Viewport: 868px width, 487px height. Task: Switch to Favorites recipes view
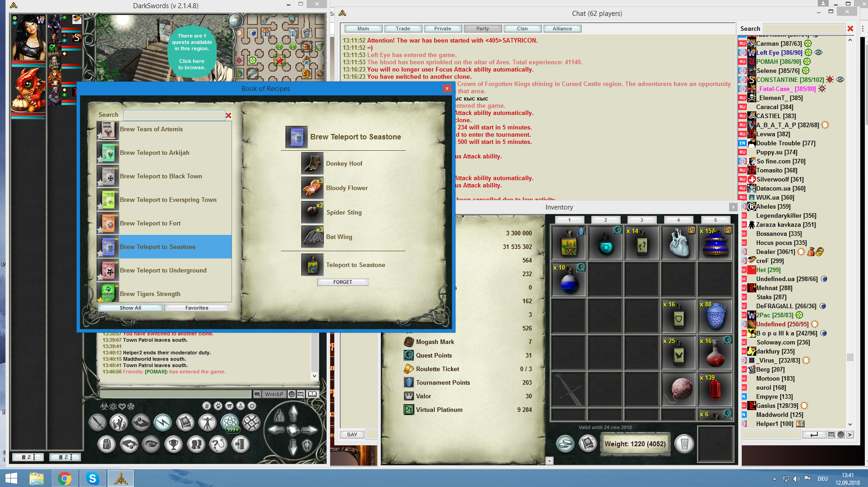[x=197, y=308]
